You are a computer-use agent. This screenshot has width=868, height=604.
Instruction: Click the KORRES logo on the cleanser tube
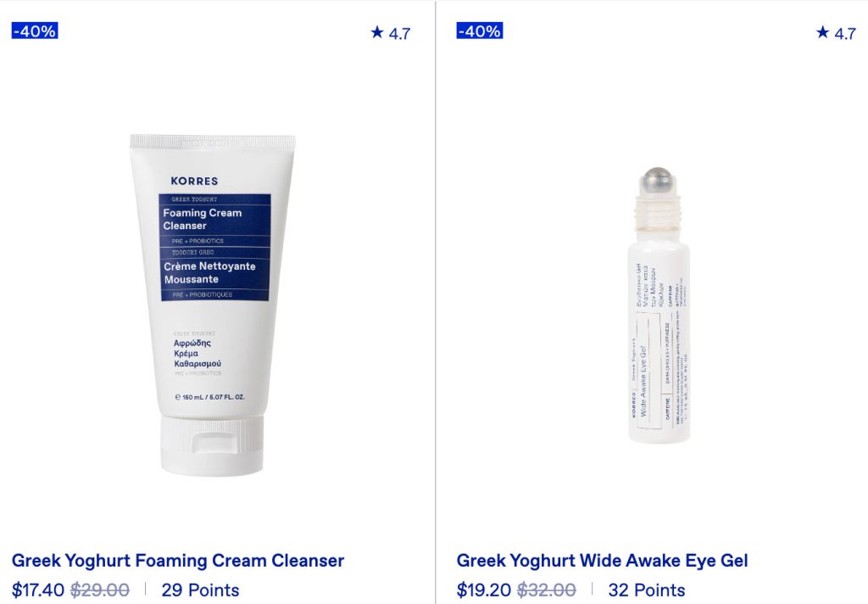[194, 181]
